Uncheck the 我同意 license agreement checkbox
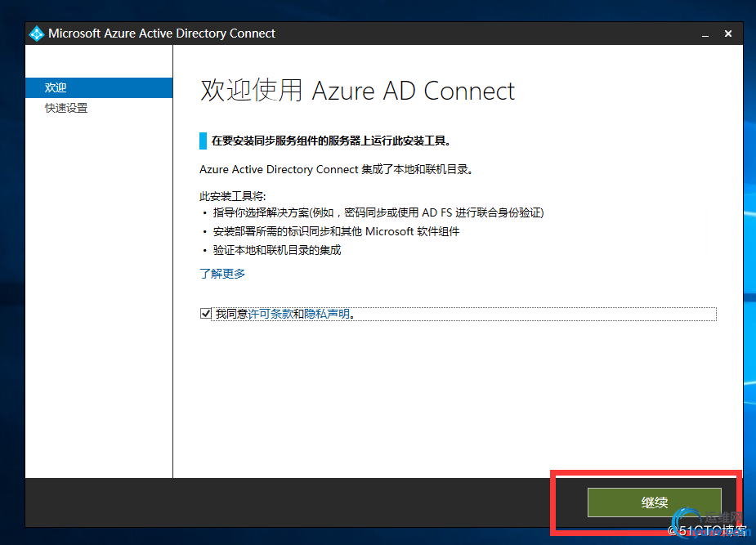756x545 pixels. click(206, 314)
